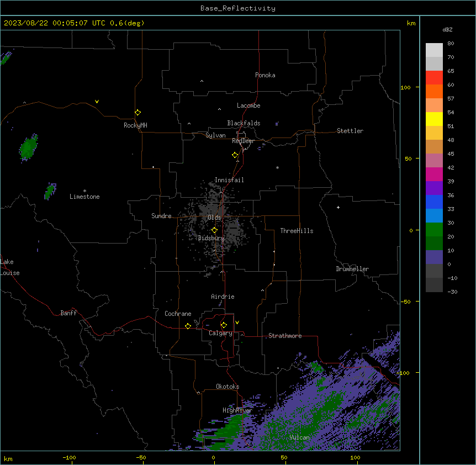Select the yellow diamond marker below Cochrane
This screenshot has height=465, width=476.
pos(188,326)
